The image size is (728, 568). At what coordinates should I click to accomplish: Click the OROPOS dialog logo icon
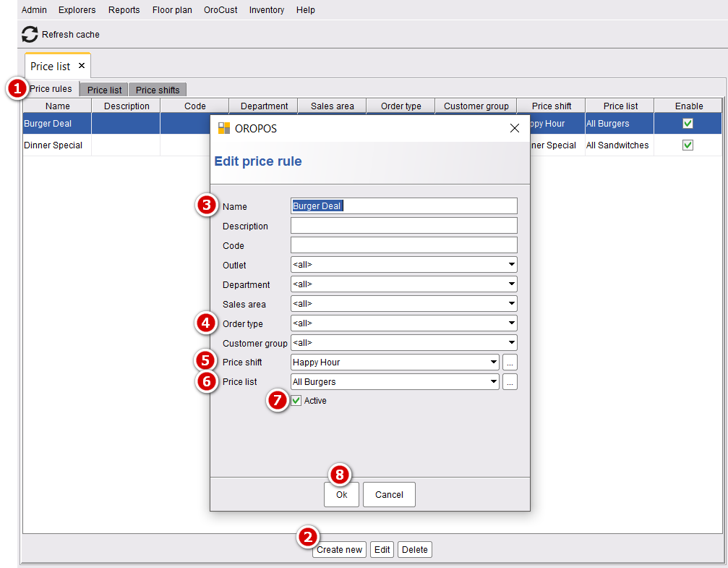pos(224,128)
